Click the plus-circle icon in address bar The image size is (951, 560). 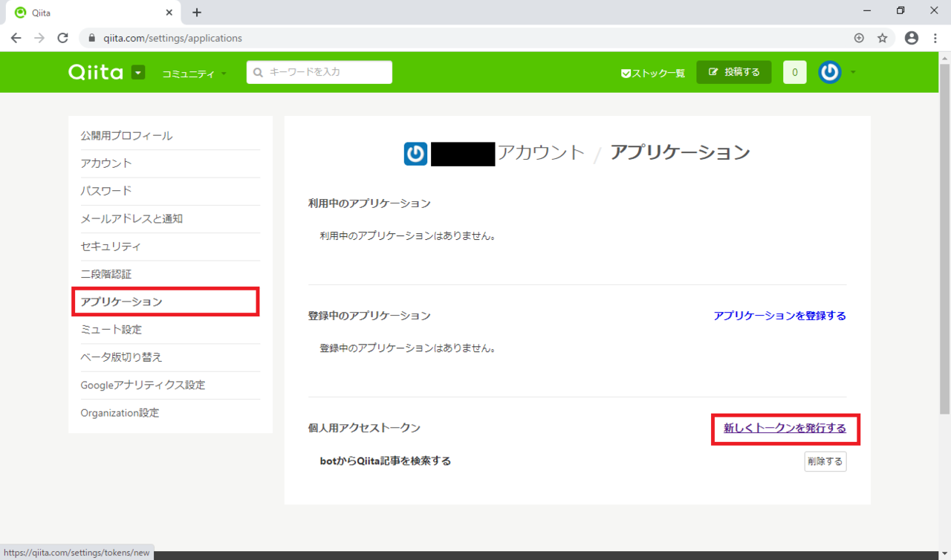pyautogui.click(x=859, y=38)
